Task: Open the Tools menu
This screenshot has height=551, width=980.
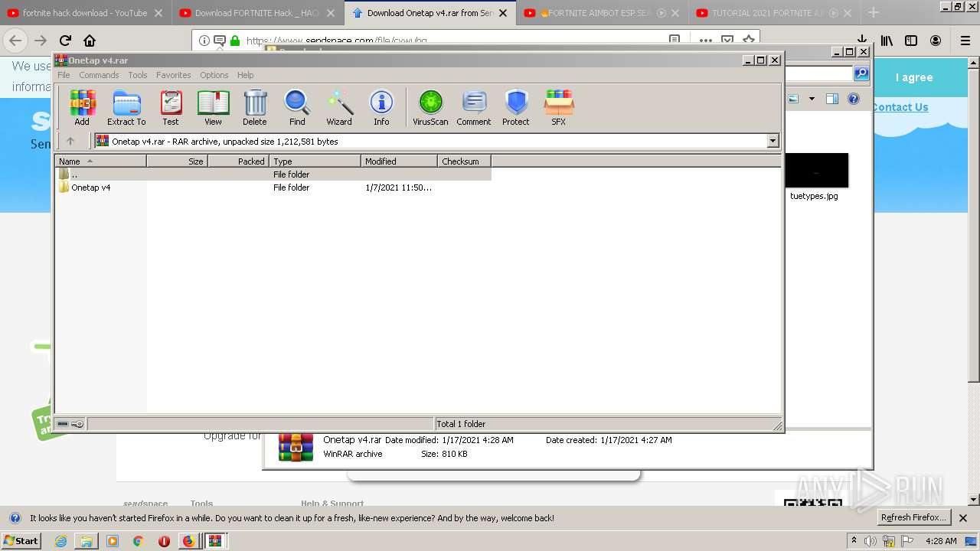Action: click(138, 75)
